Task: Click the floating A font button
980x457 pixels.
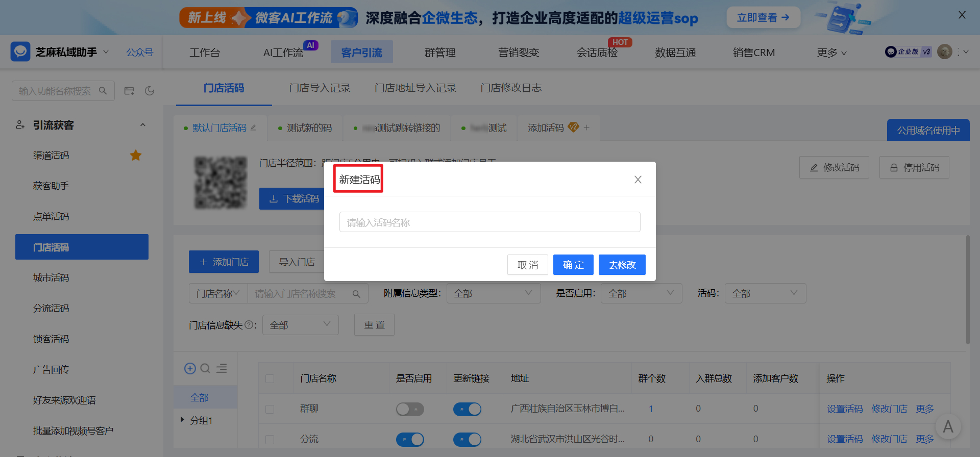Action: [x=948, y=426]
